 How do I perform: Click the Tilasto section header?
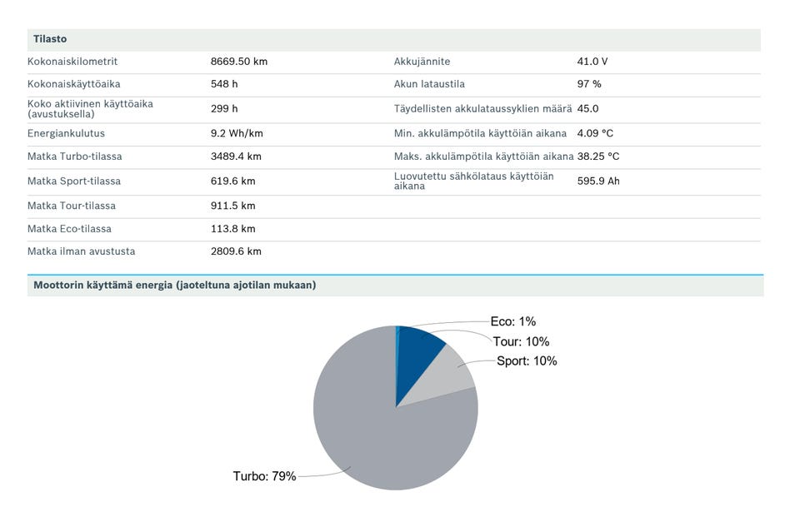click(394, 39)
